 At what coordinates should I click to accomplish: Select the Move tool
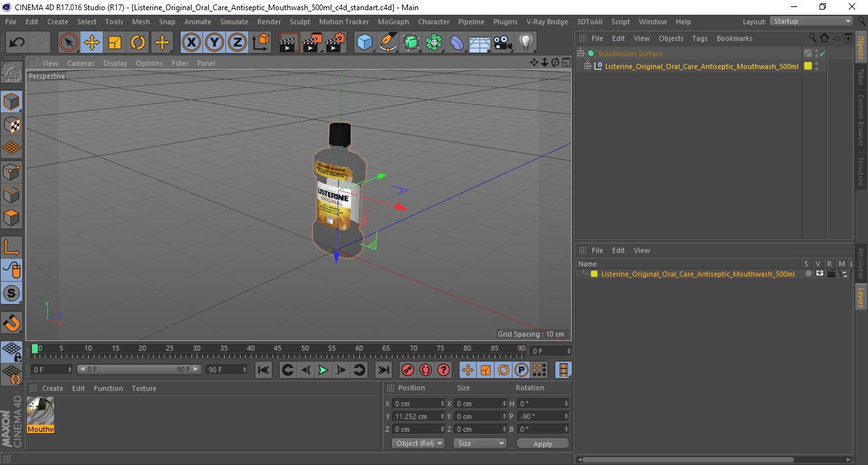pyautogui.click(x=92, y=43)
